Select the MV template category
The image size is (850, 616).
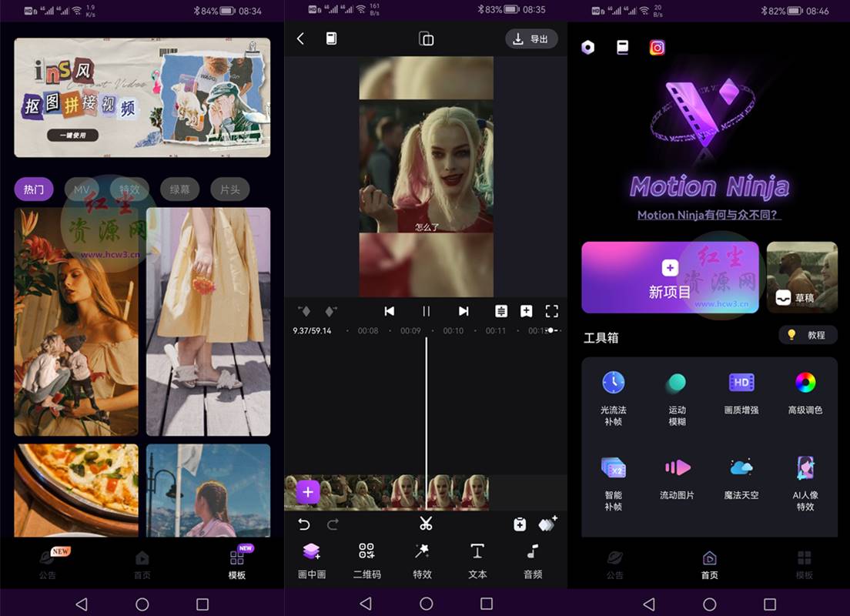82,189
